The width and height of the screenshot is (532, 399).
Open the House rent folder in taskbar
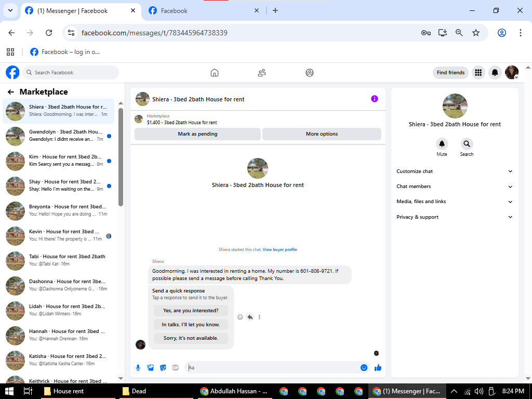tap(78, 391)
